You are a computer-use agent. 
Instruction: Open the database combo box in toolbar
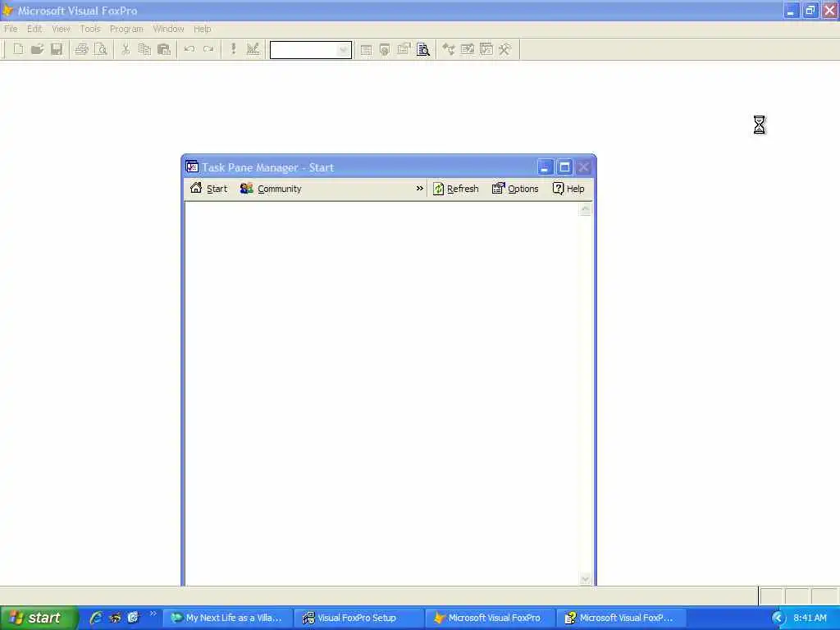point(344,50)
